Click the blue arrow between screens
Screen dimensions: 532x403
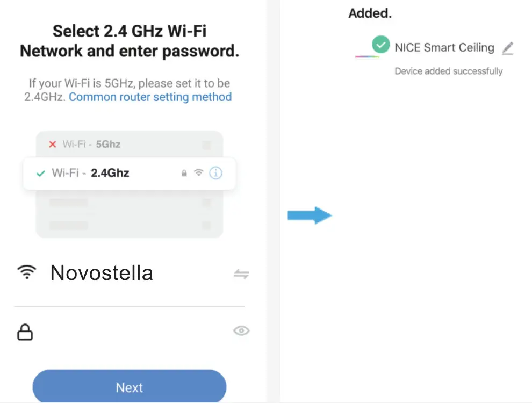click(x=310, y=215)
